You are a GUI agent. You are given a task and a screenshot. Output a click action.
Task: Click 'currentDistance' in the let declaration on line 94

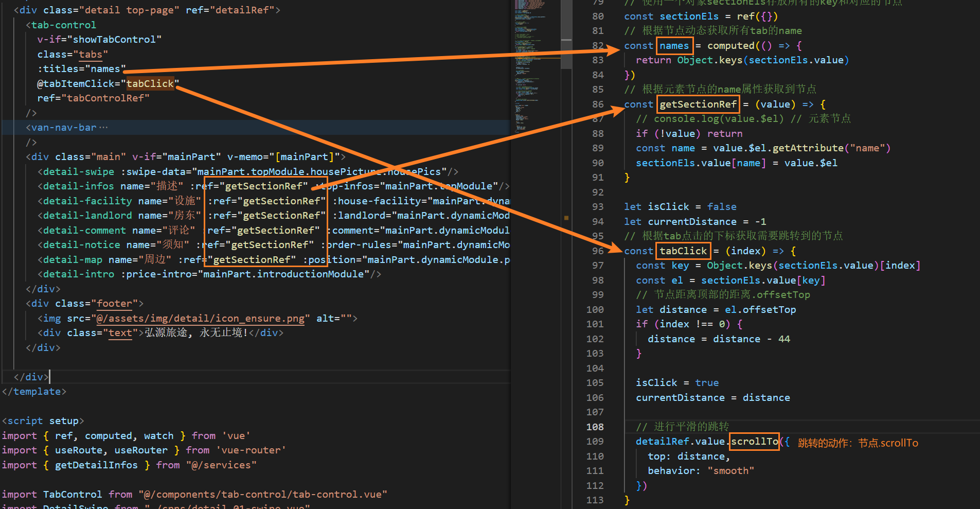tap(692, 221)
